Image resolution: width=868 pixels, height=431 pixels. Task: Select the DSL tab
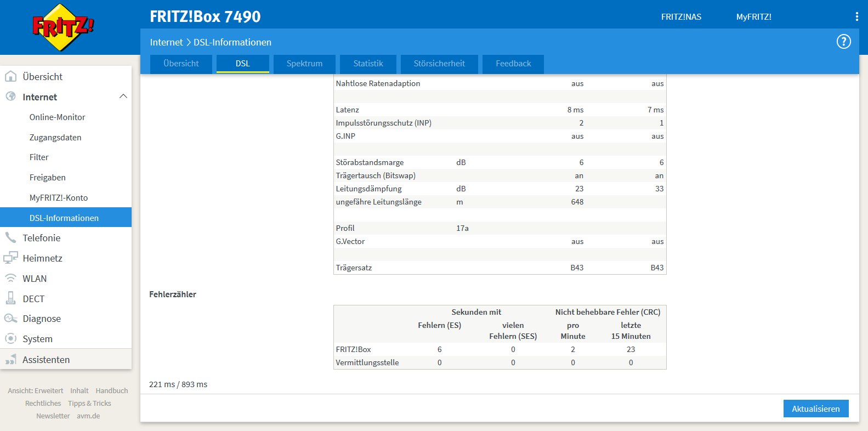tap(243, 64)
